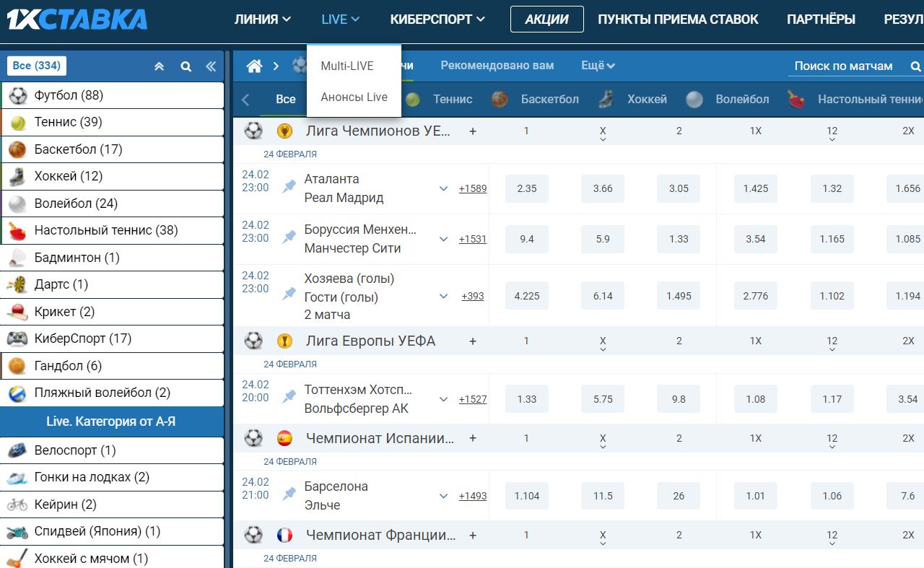Expand Чемпионат Испании with plus sign
This screenshot has height=568, width=924.
coord(473,438)
